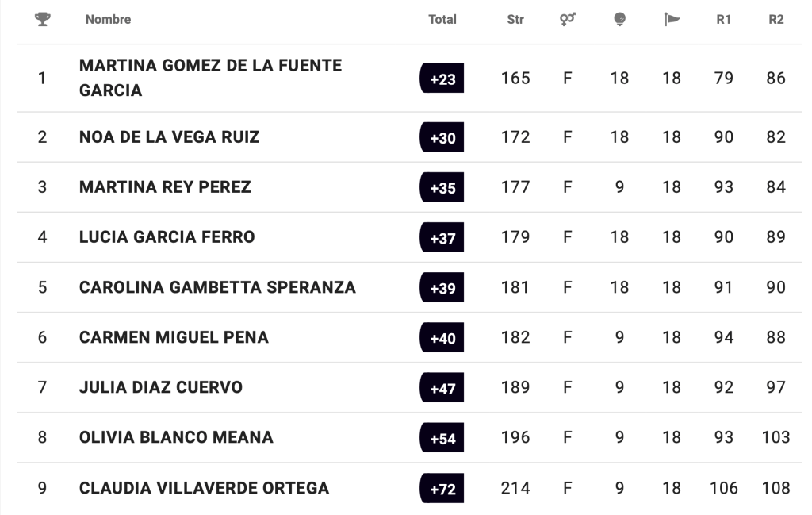Click the +72 total score badge
The width and height of the screenshot is (812, 515).
[x=442, y=488]
